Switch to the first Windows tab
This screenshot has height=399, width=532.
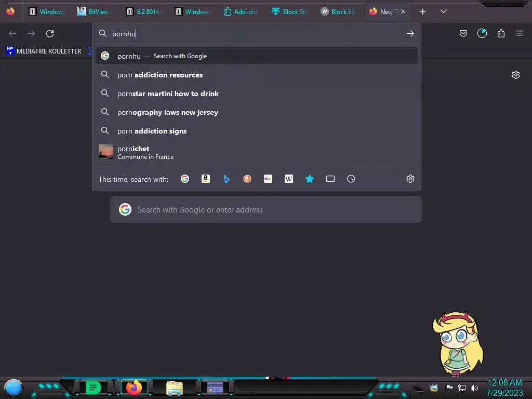pos(46,11)
